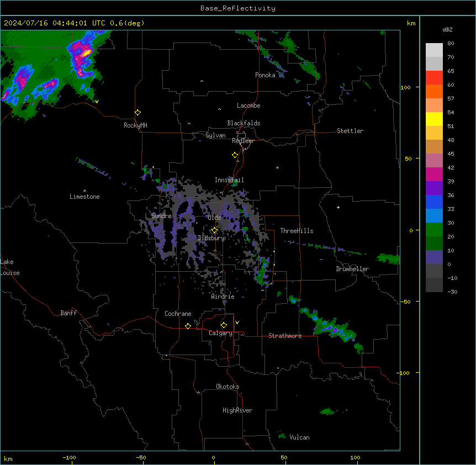Click the yellow diamond marker below Cochrane
This screenshot has height=465, width=476.
pyautogui.click(x=188, y=326)
